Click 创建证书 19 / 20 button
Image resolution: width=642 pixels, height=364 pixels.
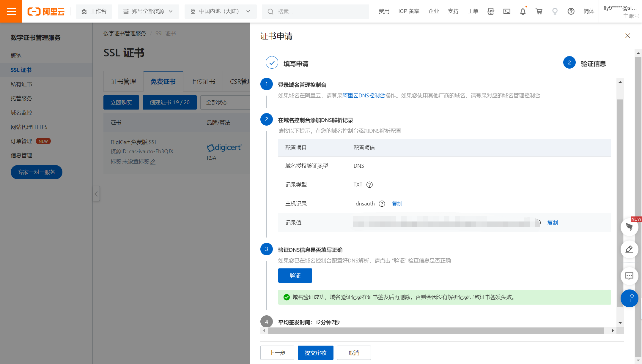point(170,102)
